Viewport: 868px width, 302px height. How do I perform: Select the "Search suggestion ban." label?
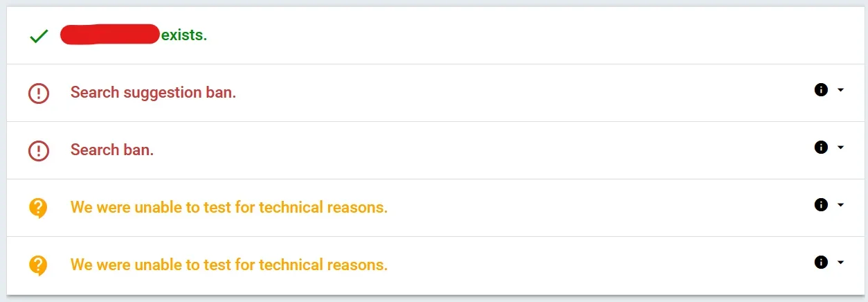pyautogui.click(x=153, y=92)
